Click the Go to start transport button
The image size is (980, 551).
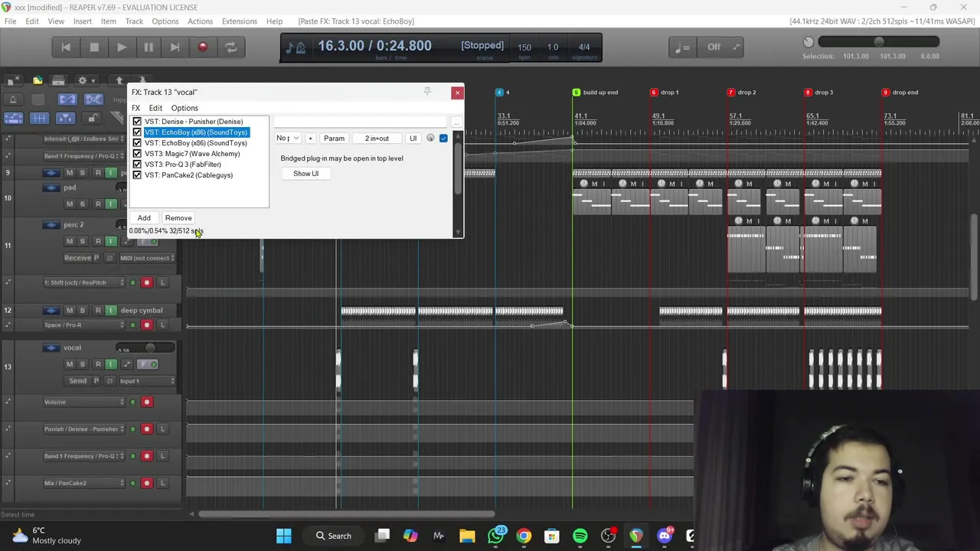[x=66, y=47]
